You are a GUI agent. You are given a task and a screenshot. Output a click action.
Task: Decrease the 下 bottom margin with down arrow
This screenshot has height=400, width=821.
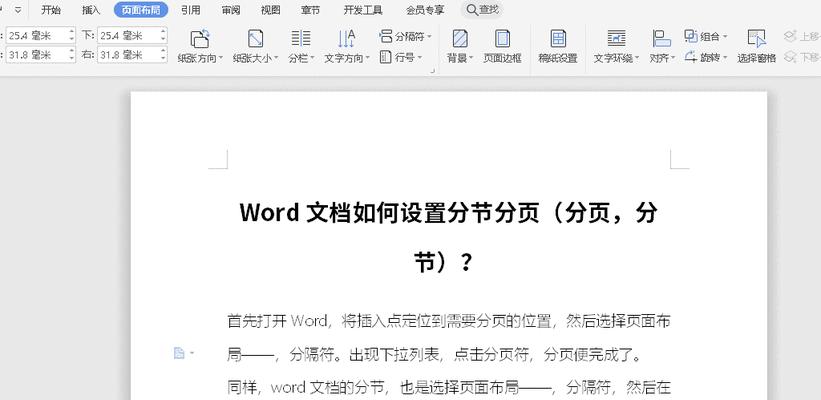click(163, 39)
